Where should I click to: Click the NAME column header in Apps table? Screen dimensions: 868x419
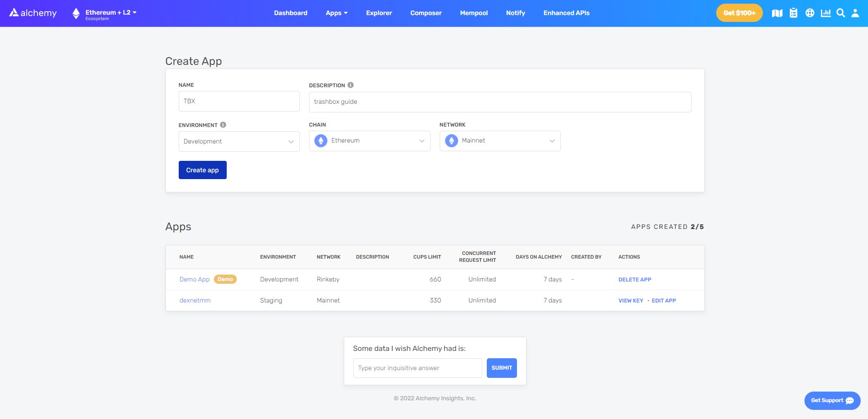(x=186, y=257)
